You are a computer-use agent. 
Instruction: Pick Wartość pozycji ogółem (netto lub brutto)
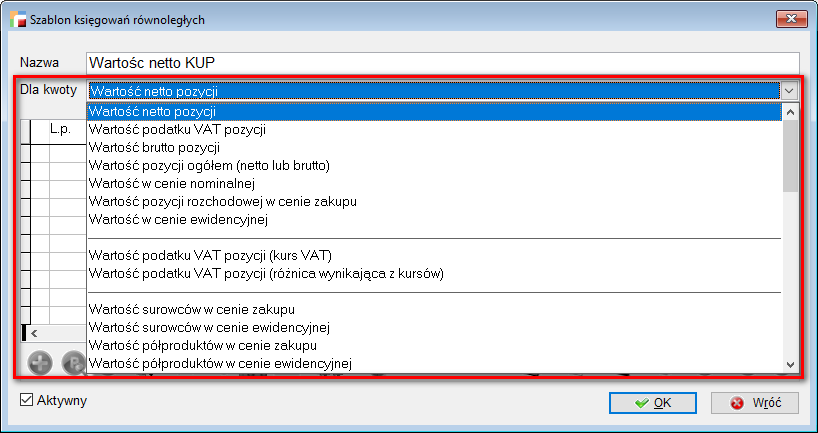tap(209, 165)
